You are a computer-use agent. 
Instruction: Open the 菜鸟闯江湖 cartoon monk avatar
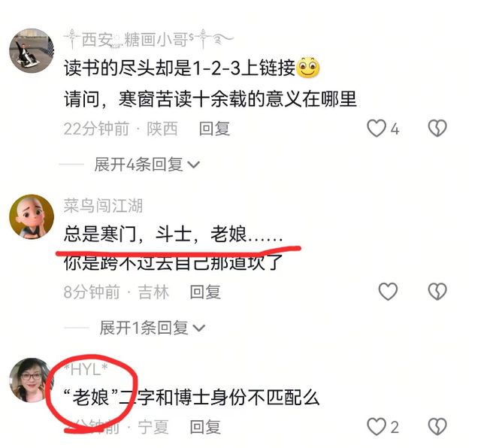(32, 216)
